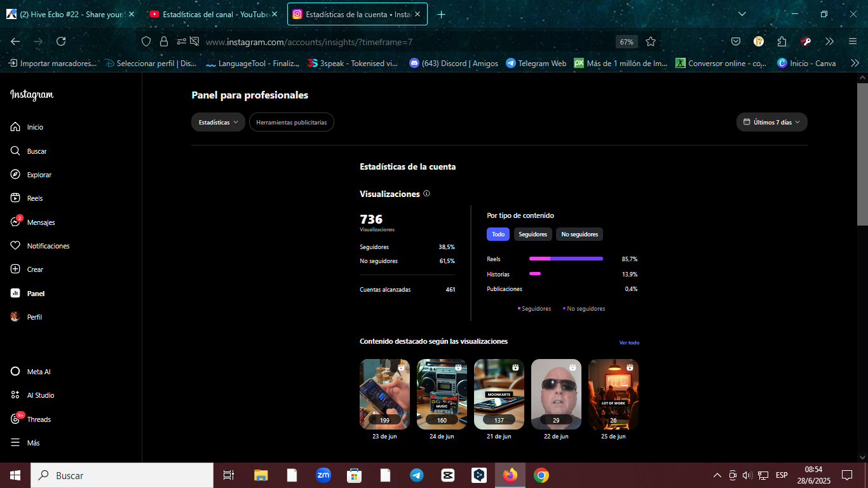Open the LanguageTool bookmark

click(252, 63)
